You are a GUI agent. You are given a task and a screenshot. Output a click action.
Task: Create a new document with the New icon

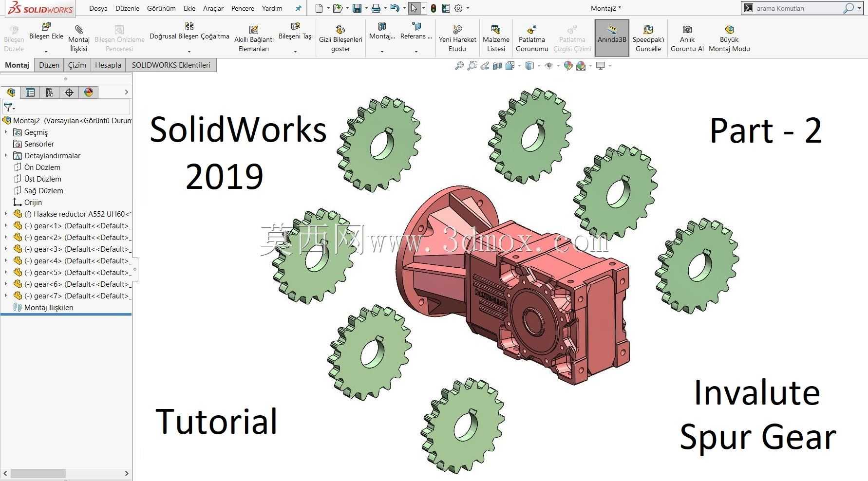(x=319, y=8)
